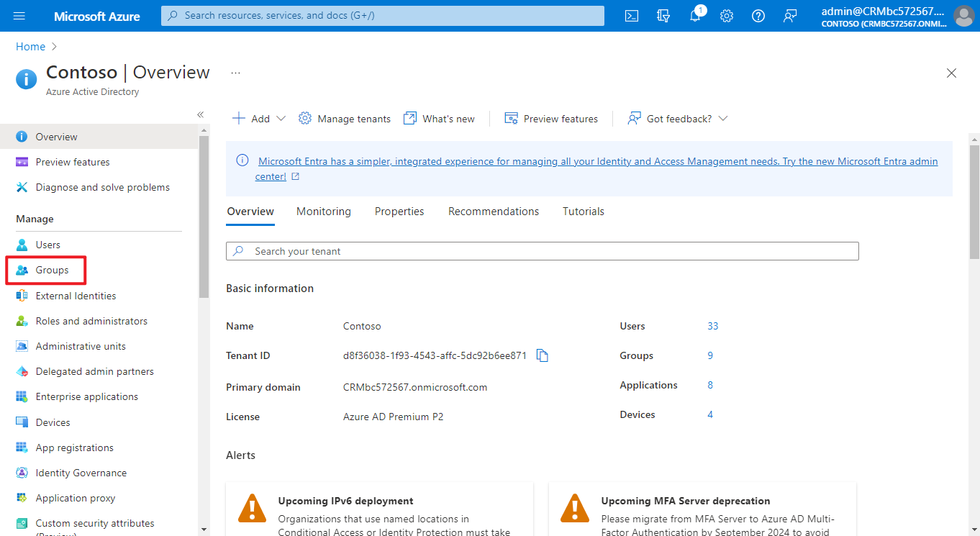The image size is (980, 536).
Task: Open the feedback megaphone icon
Action: point(789,15)
